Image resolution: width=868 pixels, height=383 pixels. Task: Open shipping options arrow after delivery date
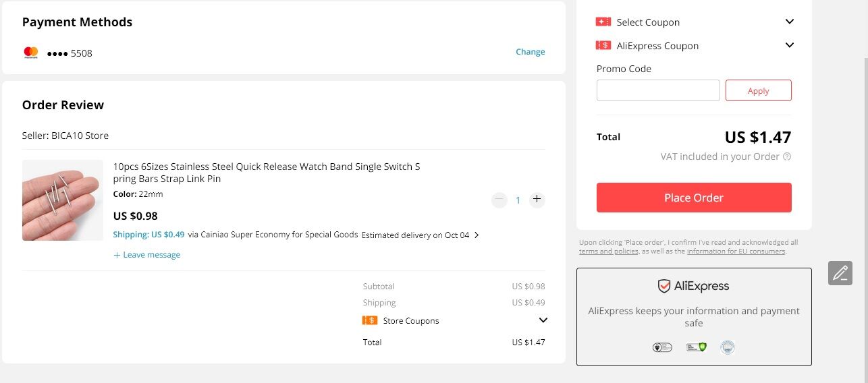[477, 235]
